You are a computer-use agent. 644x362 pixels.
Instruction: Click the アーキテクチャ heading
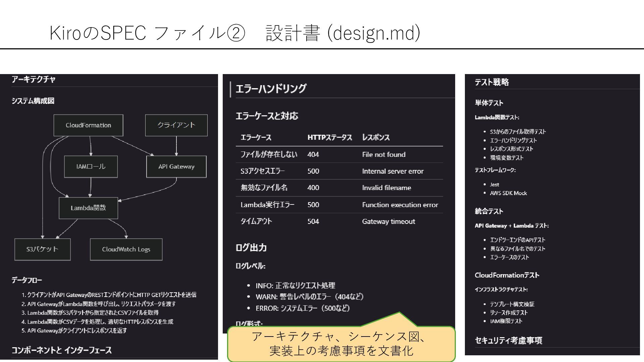(34, 79)
